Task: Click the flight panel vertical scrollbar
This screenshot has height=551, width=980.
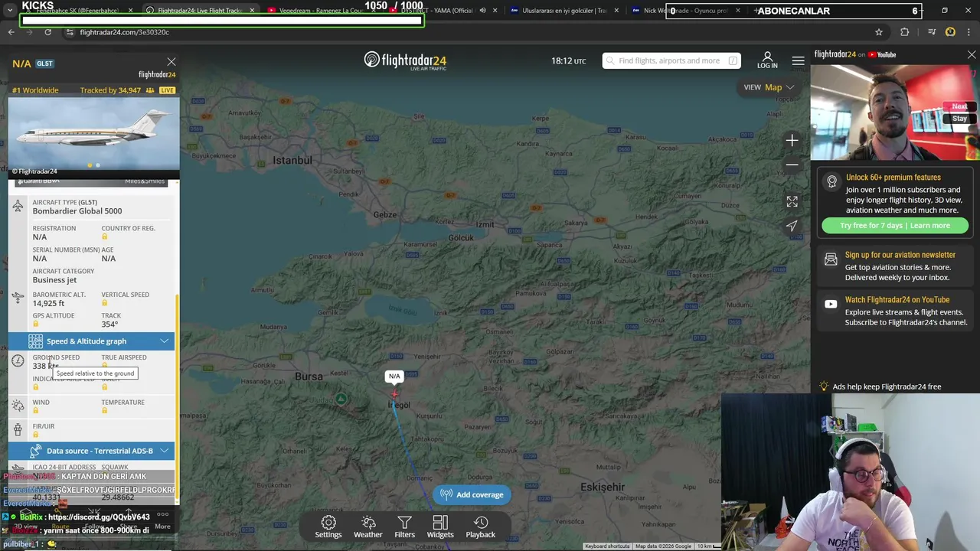Action: coord(178,398)
